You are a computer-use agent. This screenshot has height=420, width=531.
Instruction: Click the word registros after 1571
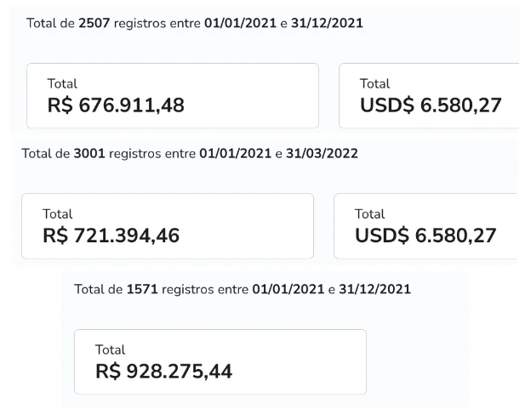point(189,289)
